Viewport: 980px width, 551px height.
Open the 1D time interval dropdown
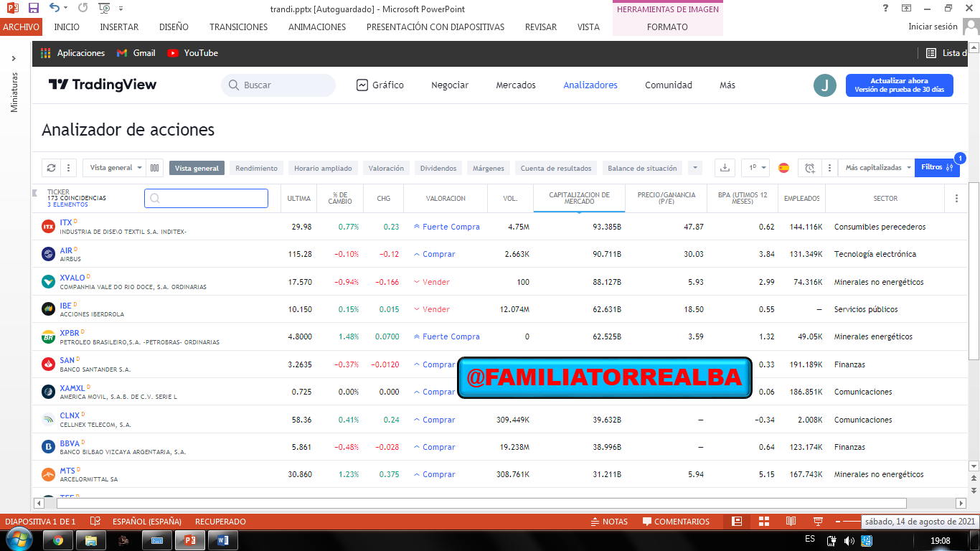coord(755,168)
